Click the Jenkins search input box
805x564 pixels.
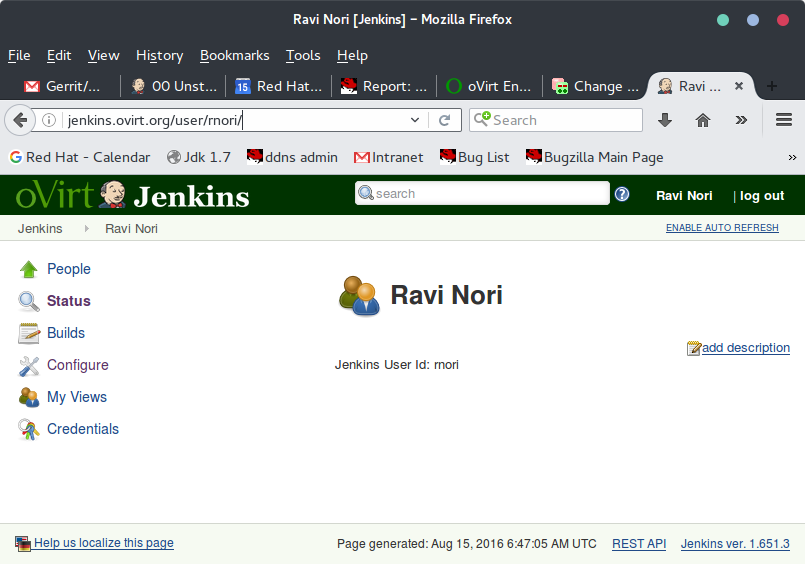pyautogui.click(x=482, y=194)
